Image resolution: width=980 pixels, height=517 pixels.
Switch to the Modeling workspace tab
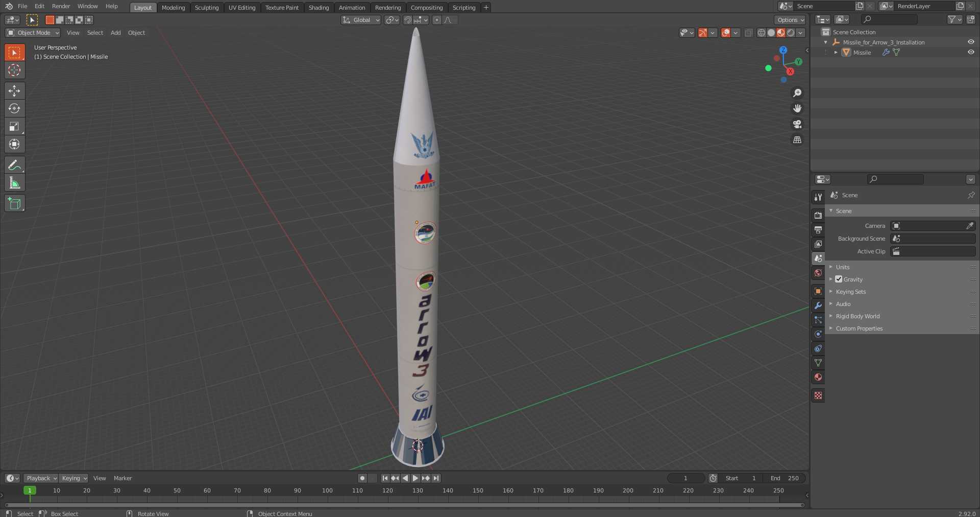[173, 8]
